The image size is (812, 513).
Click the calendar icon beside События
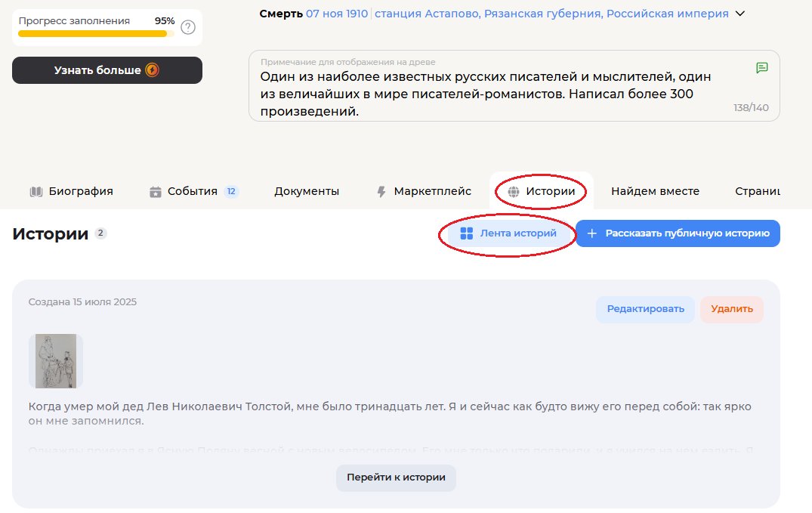tap(156, 192)
